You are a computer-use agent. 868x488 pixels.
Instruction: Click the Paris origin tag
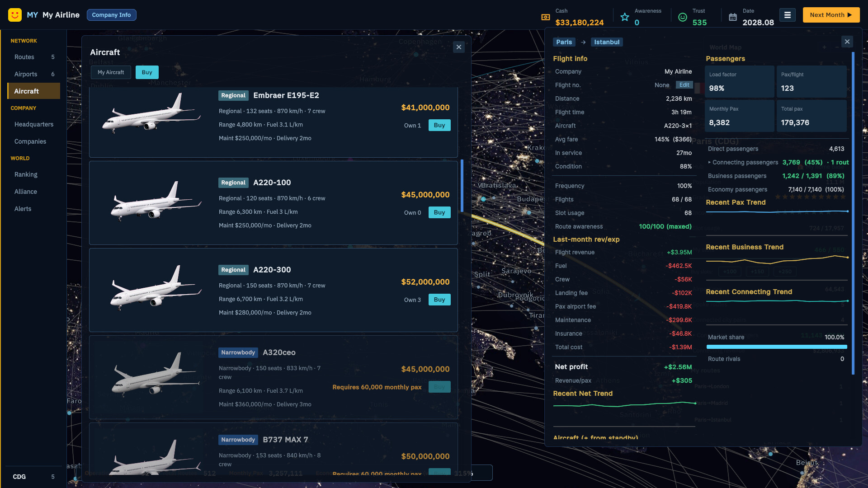coord(564,42)
